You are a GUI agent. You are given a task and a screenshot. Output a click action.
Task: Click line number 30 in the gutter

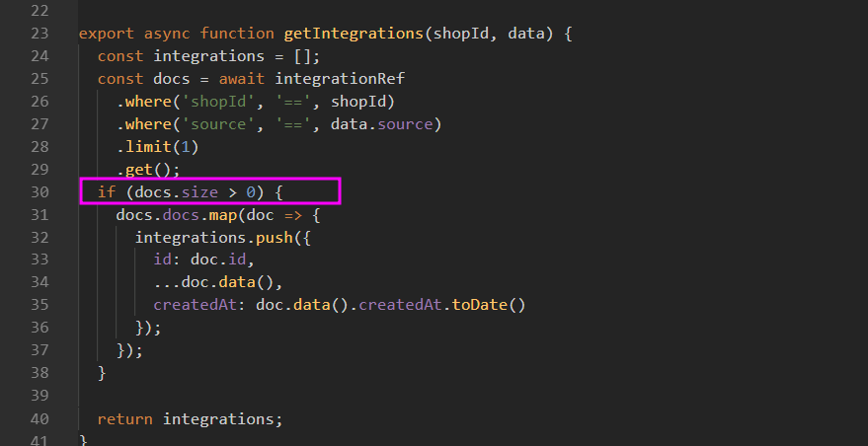pyautogui.click(x=39, y=191)
